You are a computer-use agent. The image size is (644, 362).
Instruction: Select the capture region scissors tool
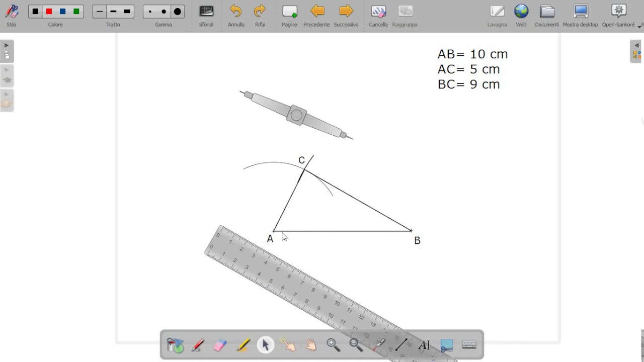446,345
